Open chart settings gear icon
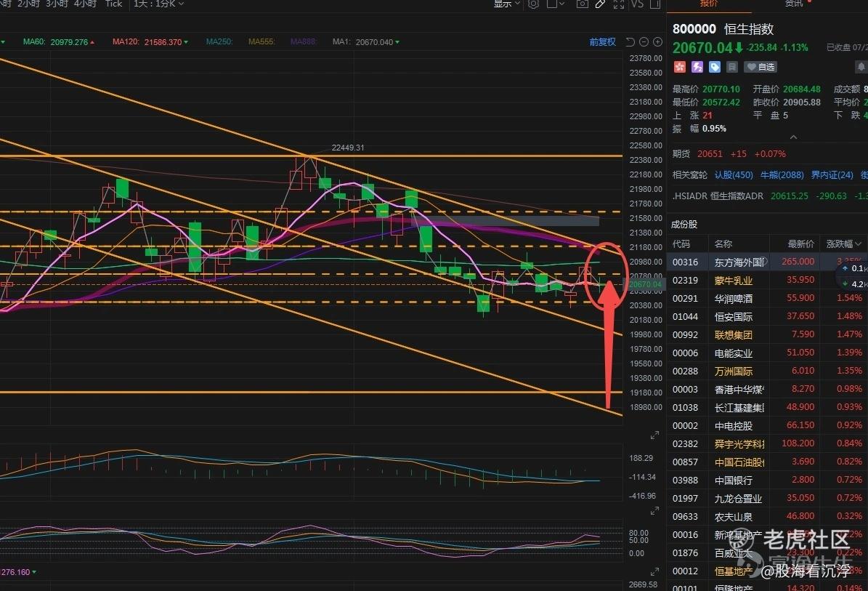 click(533, 4)
